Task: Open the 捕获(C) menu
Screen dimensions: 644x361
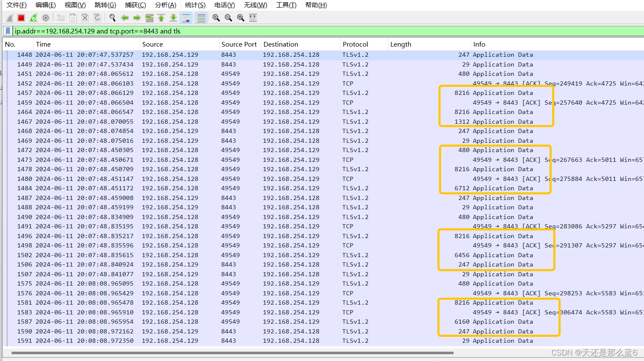Action: point(135,5)
